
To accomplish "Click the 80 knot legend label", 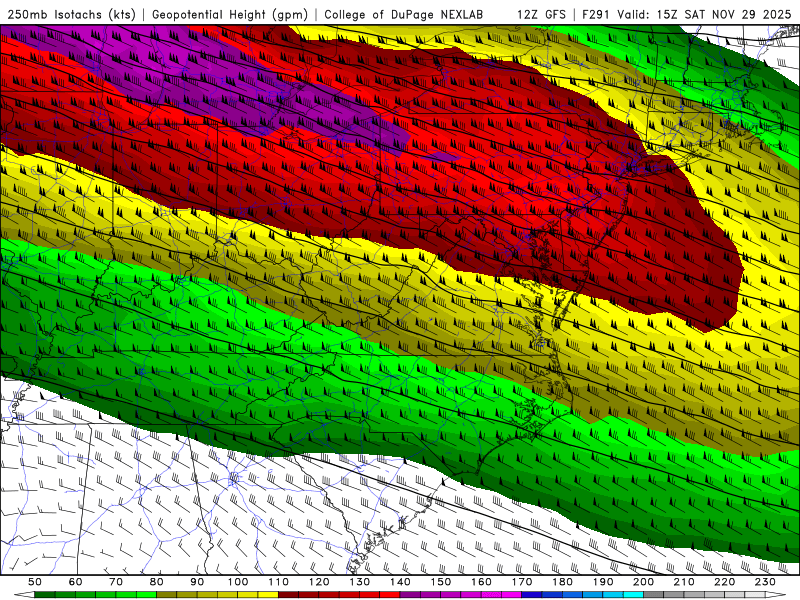I will coord(156,582).
